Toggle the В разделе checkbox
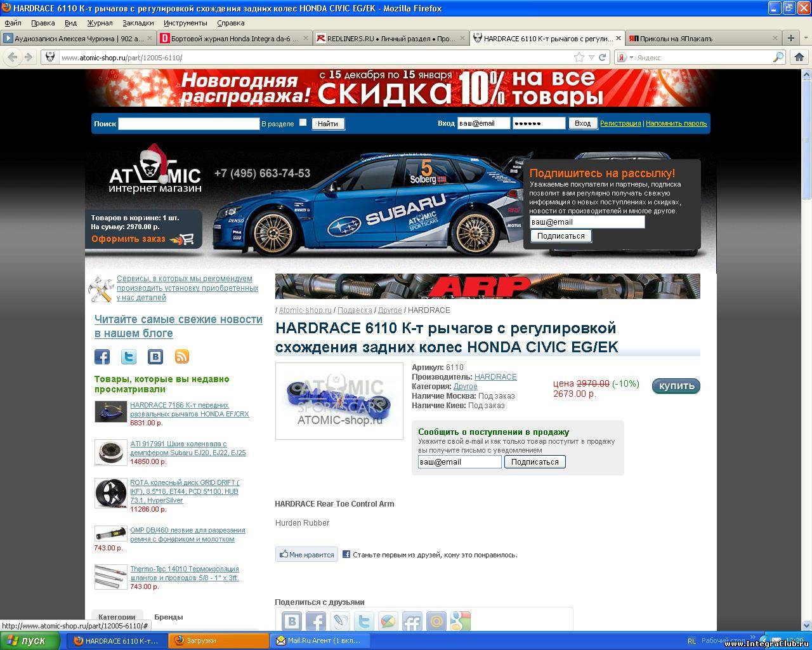812x650 pixels. pyautogui.click(x=303, y=123)
